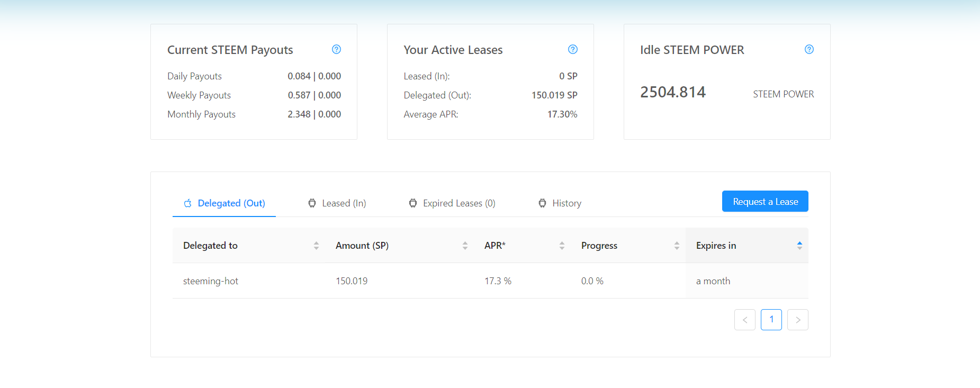Image resolution: width=980 pixels, height=388 pixels.
Task: Sort by Amount (SP) using sorter arrows
Action: pos(465,246)
